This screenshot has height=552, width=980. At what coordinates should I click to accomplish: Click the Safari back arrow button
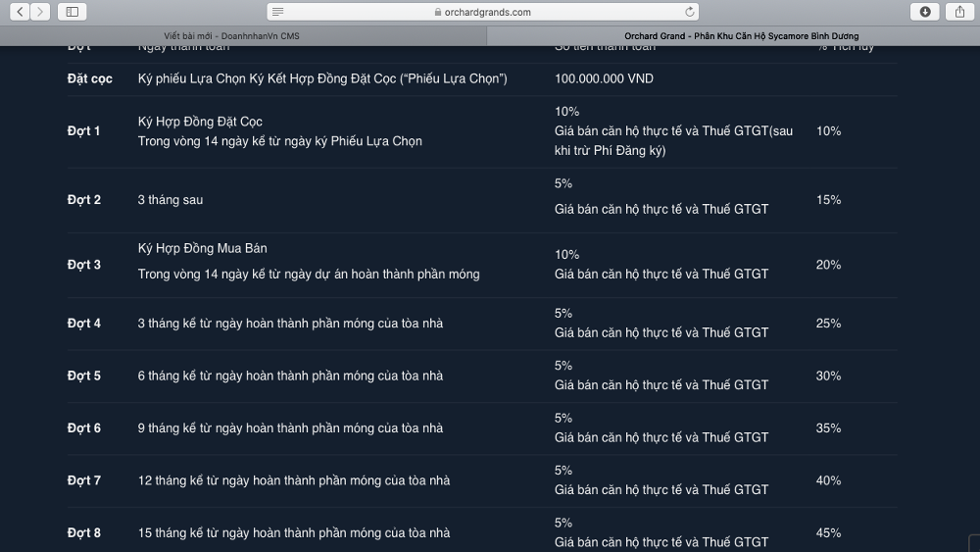[19, 12]
